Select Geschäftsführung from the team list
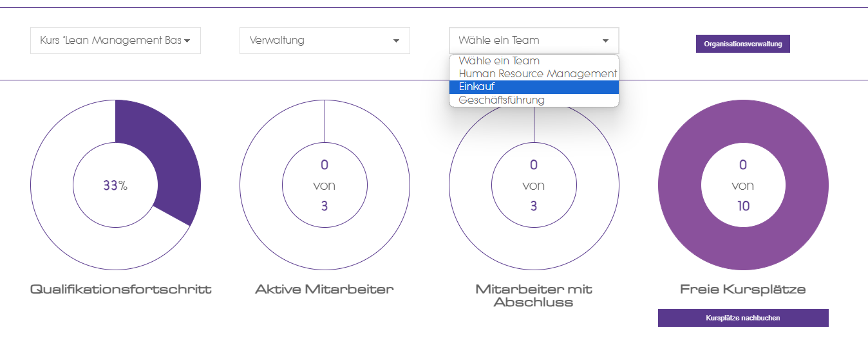The height and width of the screenshot is (359, 868). point(502,100)
